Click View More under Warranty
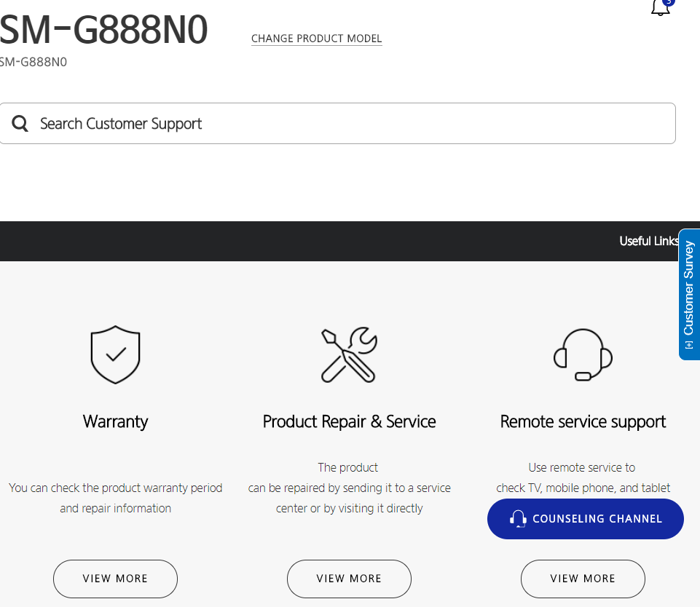Image resolution: width=700 pixels, height=607 pixels. coord(115,579)
